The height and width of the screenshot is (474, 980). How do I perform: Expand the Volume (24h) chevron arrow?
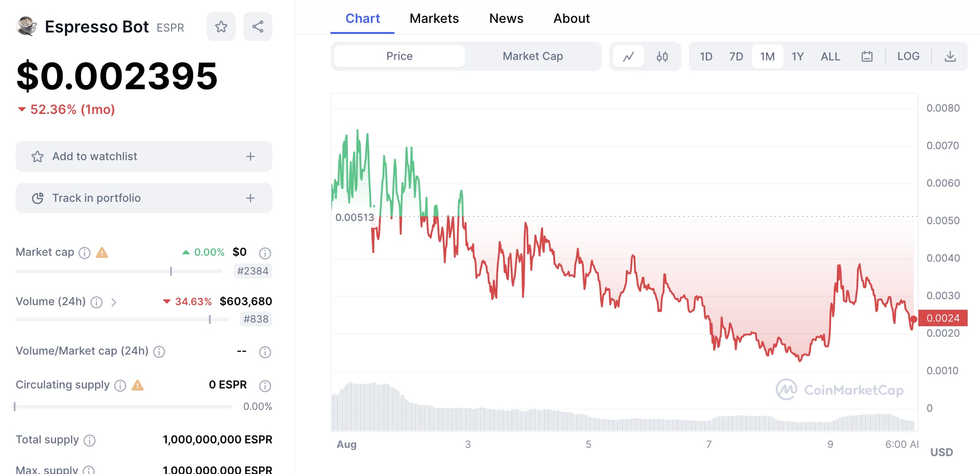click(x=114, y=302)
